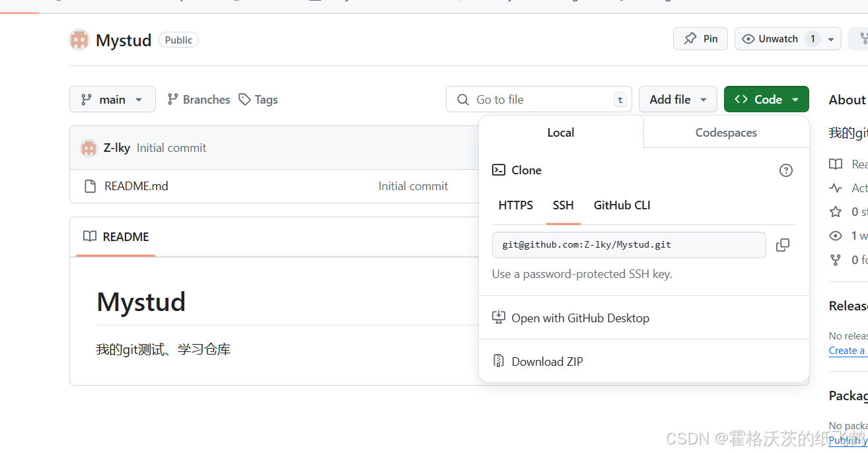Click the Mystud README heading
Viewport: 868px width, 453px height.
141,302
